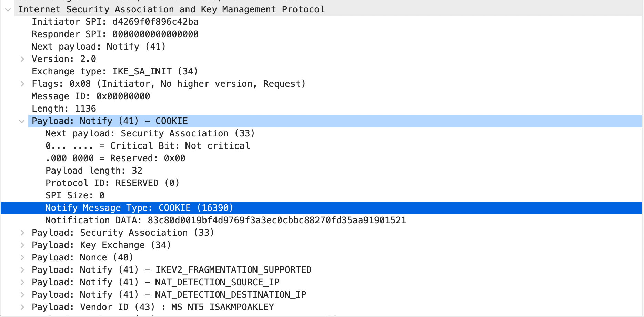The width and height of the screenshot is (644, 317).
Task: Expand the NAT_DETECTION_SOURCE_IP notify payload
Action: (x=22, y=283)
